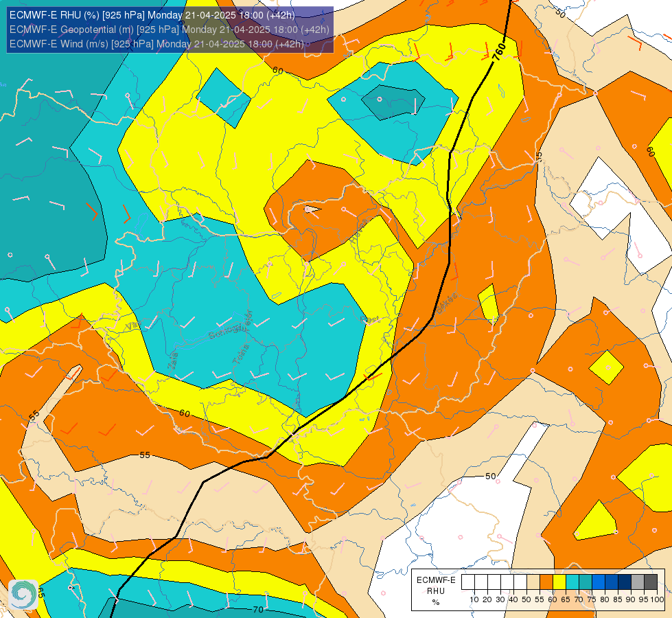
Task: Click the Pest county label
Action: (369, 320)
